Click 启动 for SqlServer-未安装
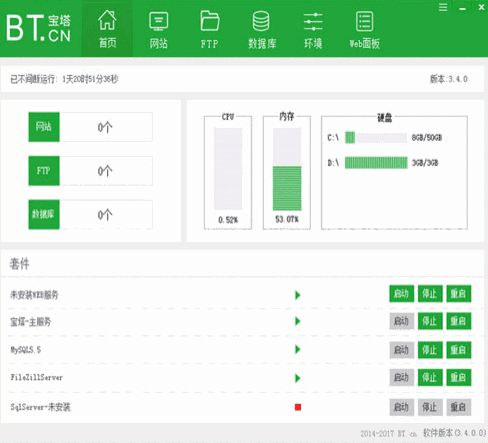Screen dimensions: 488x443 (x=401, y=407)
